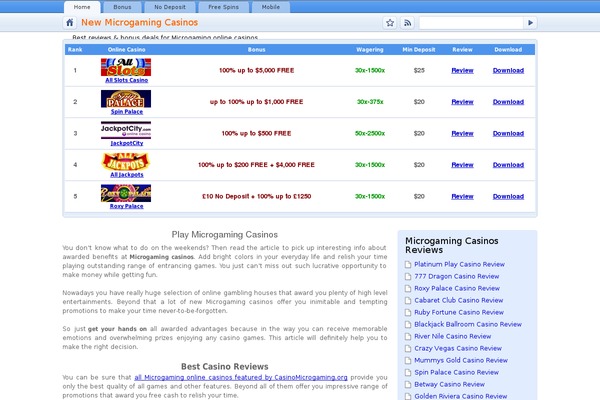Click the '50x-2500x' wagering value
This screenshot has width=600, height=400.
pyautogui.click(x=370, y=134)
